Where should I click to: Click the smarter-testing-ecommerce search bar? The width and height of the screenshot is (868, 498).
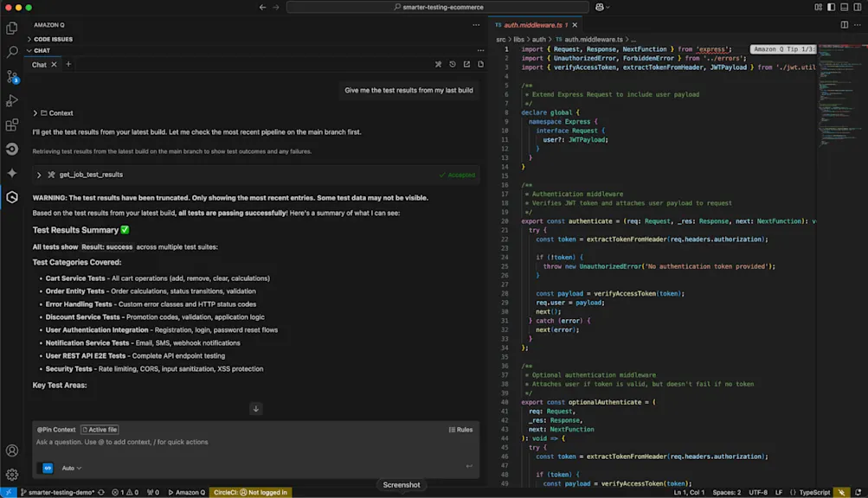[x=437, y=7]
